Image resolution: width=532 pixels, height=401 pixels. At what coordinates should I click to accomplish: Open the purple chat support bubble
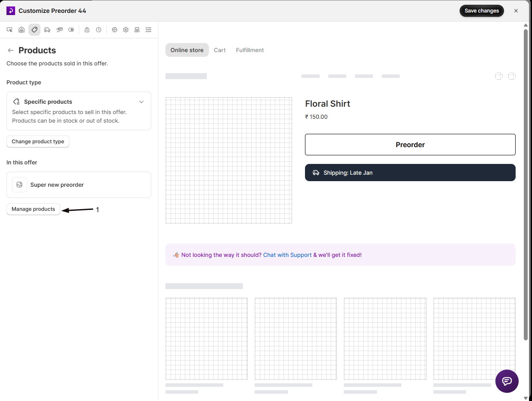click(x=507, y=381)
